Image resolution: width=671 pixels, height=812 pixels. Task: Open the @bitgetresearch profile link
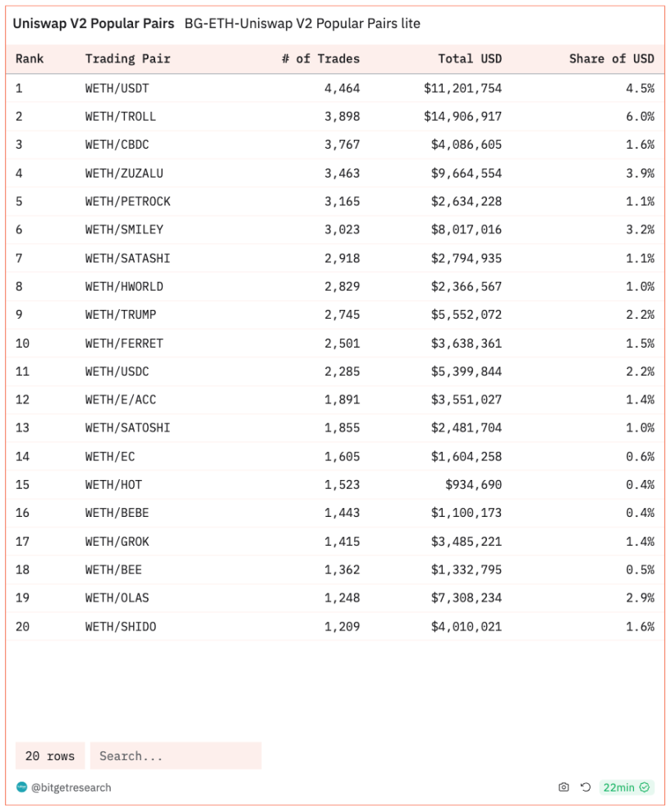[71, 787]
